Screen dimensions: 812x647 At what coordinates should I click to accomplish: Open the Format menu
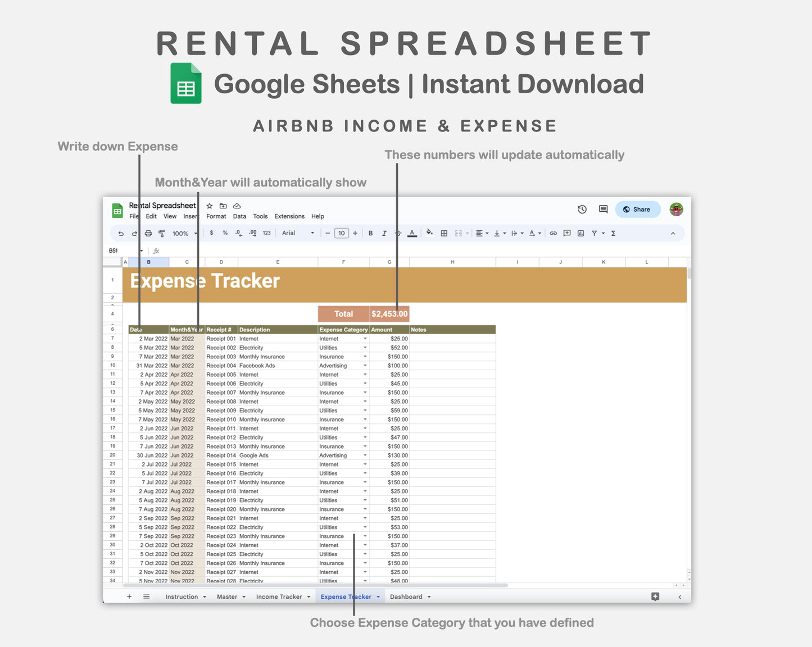pos(216,216)
